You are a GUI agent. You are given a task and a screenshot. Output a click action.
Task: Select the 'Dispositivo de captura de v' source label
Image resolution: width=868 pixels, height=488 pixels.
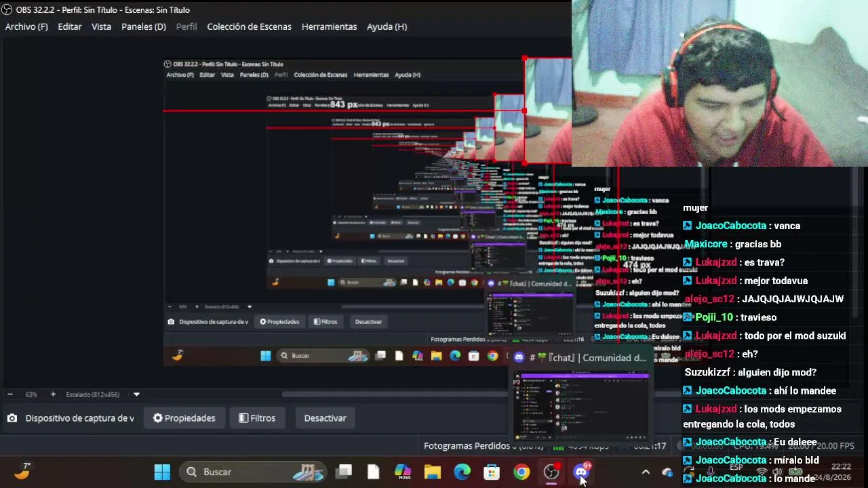[79, 418]
